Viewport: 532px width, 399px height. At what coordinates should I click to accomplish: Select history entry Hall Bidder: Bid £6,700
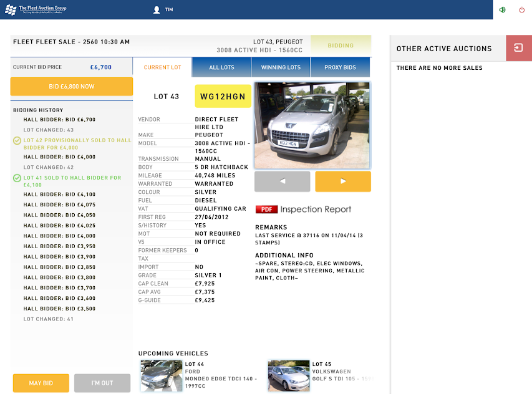59,120
